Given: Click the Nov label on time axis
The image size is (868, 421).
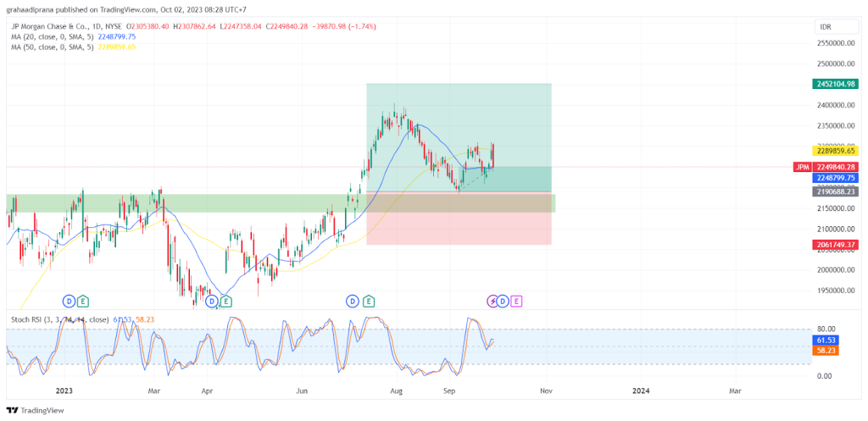Looking at the screenshot, I should pyautogui.click(x=547, y=391).
